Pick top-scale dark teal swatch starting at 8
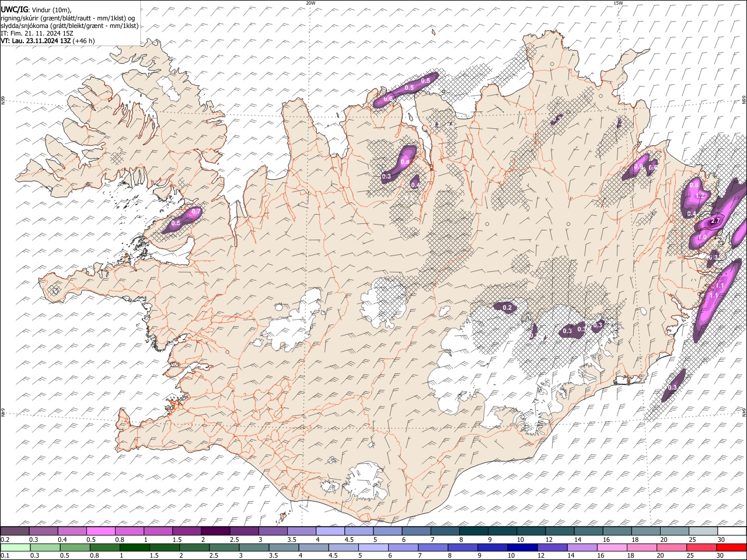Screen dimensions: 747x560 [x=473, y=531]
